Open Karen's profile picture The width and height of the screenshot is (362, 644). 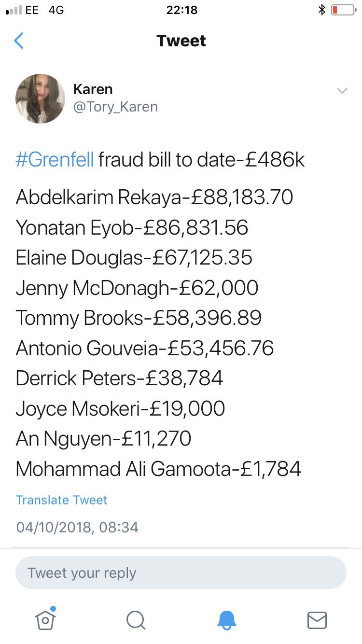click(x=41, y=98)
